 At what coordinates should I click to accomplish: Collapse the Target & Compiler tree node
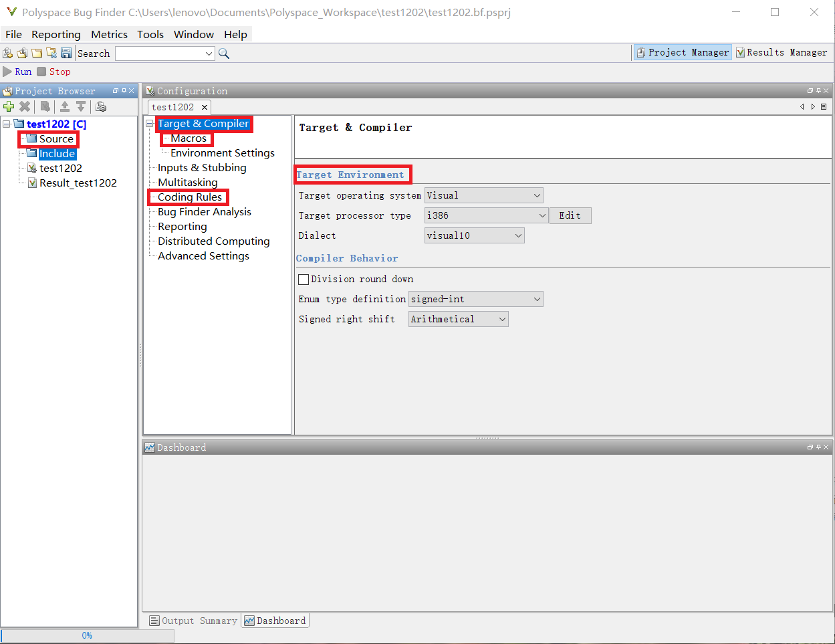pos(150,124)
